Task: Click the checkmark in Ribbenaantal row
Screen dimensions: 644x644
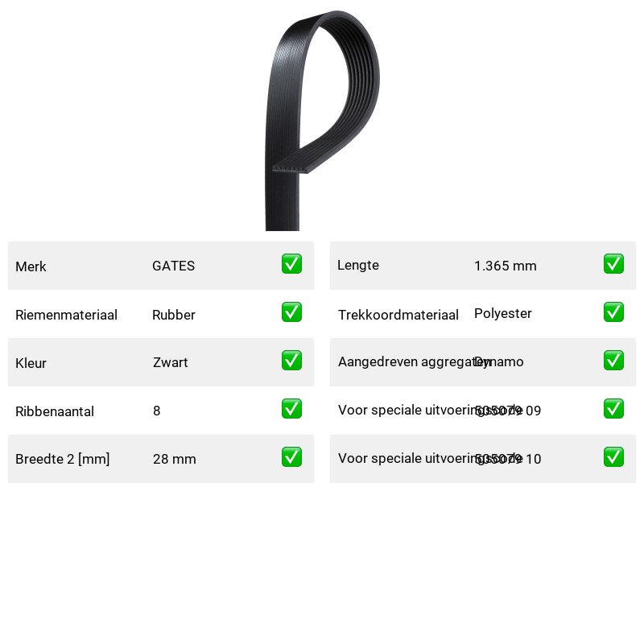Action: pos(291,409)
